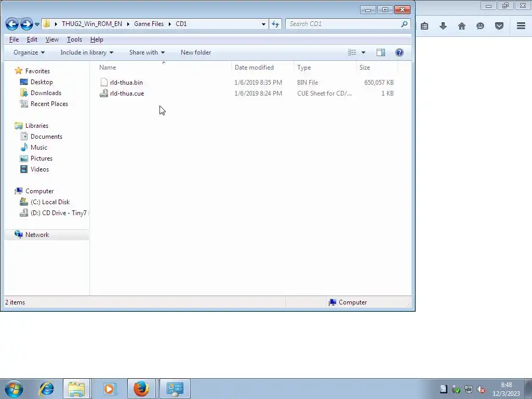Open Firefox bookmarks list icon
532x399 pixels.
point(424,26)
